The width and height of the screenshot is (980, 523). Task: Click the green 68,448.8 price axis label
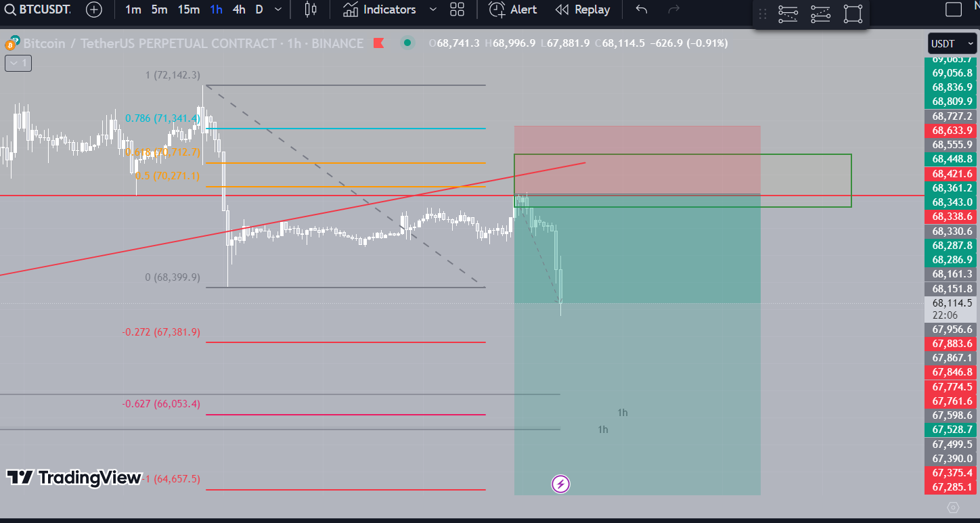coord(952,159)
